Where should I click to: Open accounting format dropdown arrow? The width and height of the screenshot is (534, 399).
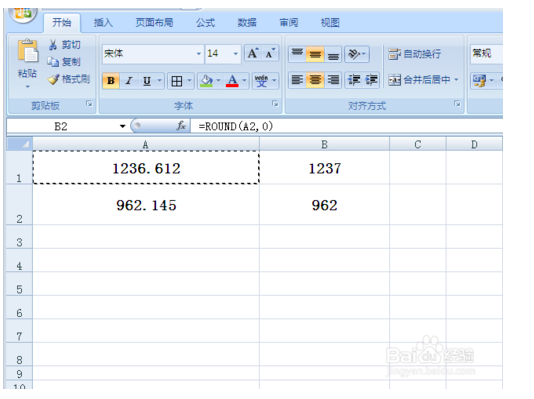tap(491, 80)
